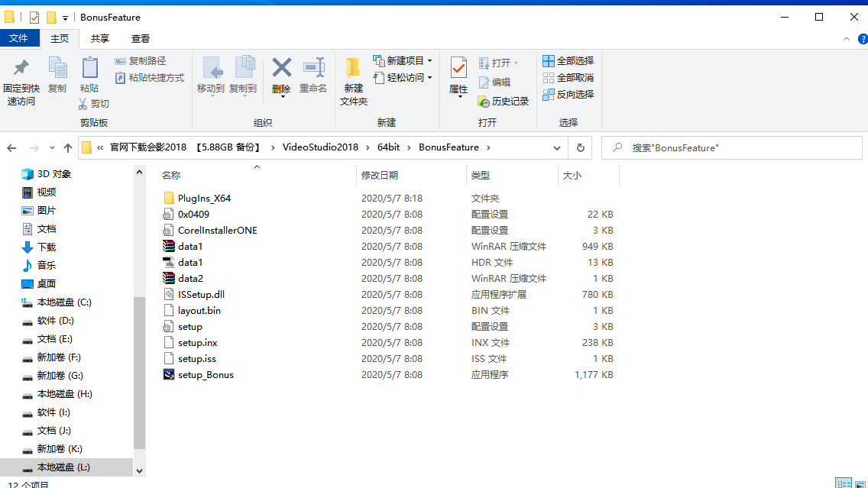Navigate to VideoStudio2018 in breadcrumb
Screen dimensions: 868x488
(320, 147)
